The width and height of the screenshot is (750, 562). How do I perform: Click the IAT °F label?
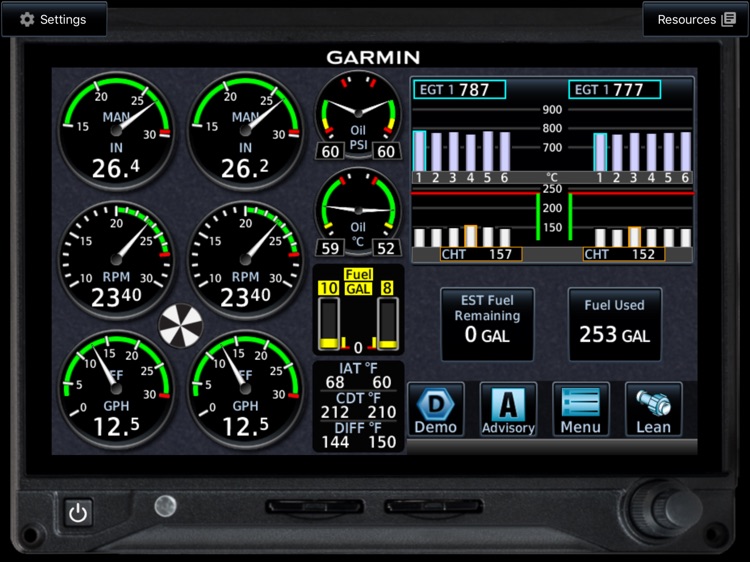(358, 368)
